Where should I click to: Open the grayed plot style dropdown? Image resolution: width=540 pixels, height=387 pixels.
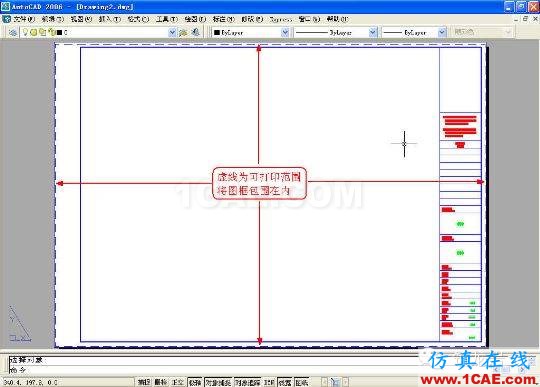[x=508, y=32]
